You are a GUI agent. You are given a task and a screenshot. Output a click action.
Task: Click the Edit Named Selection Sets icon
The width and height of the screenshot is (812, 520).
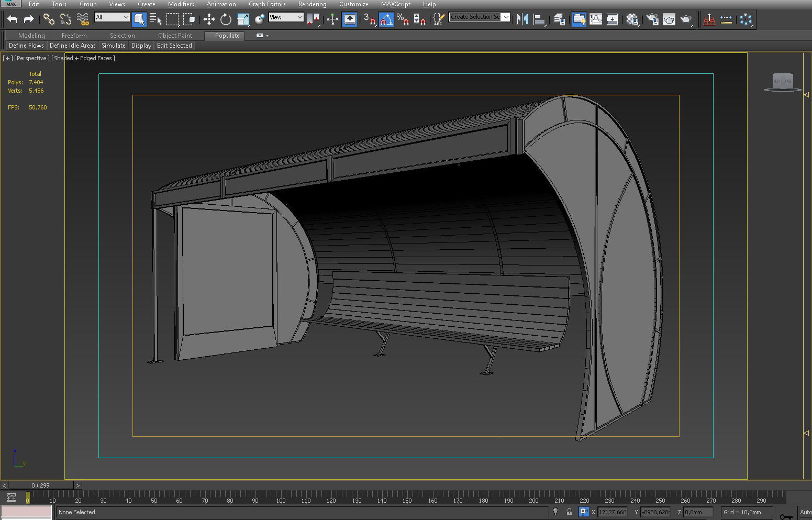439,19
